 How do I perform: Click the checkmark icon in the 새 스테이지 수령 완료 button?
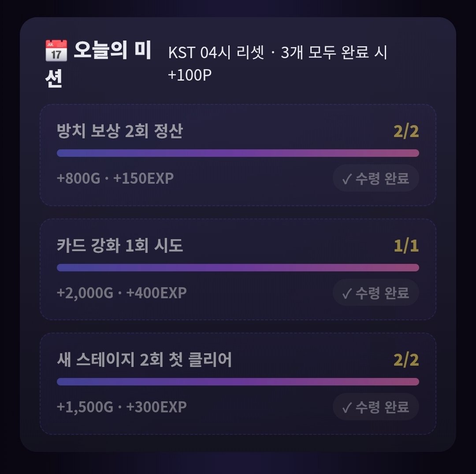click(x=347, y=407)
